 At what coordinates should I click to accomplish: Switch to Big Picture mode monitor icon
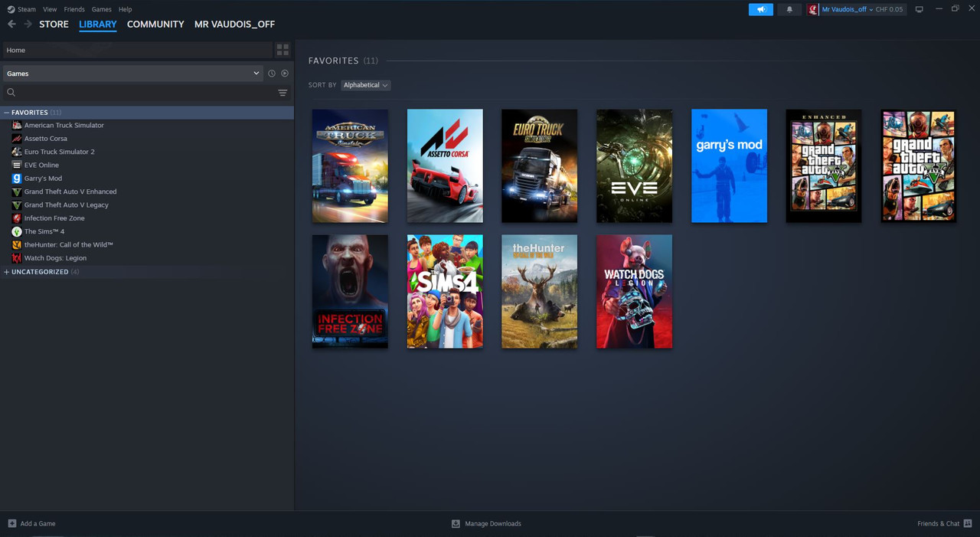coord(920,9)
